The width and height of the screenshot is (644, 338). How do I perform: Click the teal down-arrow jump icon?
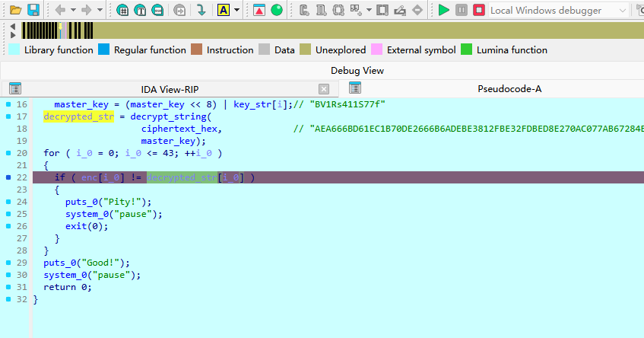[201, 10]
